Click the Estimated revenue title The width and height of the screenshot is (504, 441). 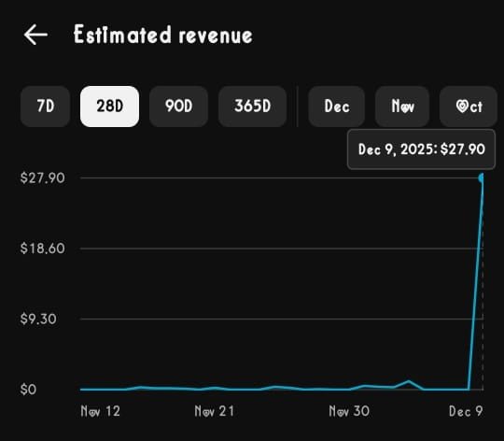coord(163,35)
